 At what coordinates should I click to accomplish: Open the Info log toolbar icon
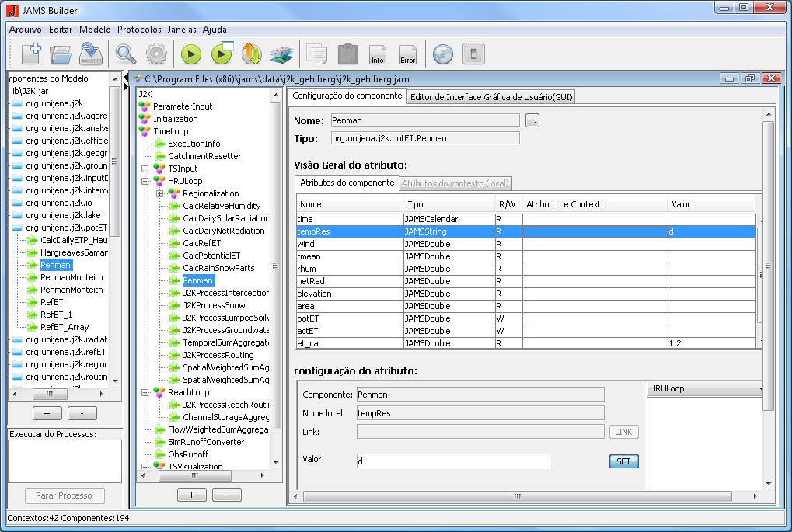378,54
